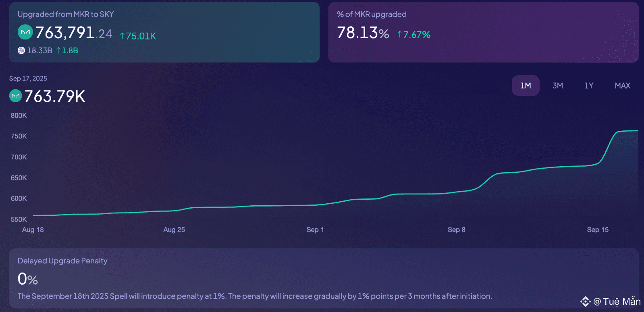Show the MAX time range
This screenshot has height=312, width=644.
(x=622, y=85)
